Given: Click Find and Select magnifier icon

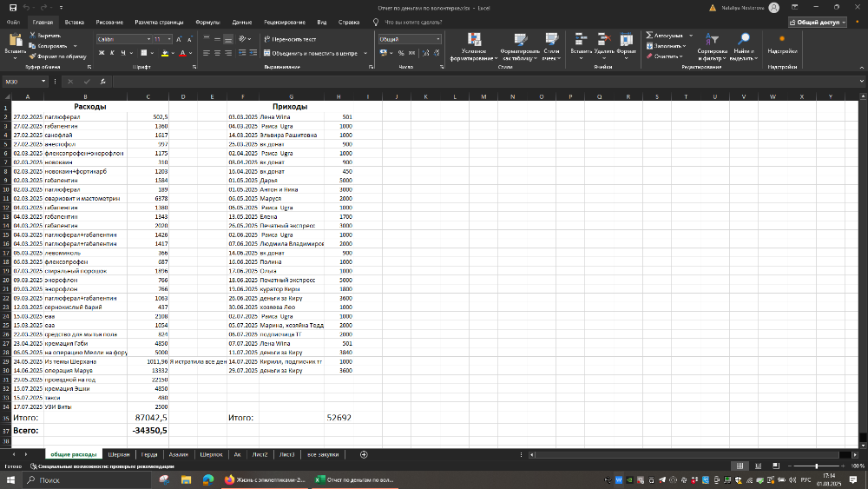Looking at the screenshot, I should point(743,39).
